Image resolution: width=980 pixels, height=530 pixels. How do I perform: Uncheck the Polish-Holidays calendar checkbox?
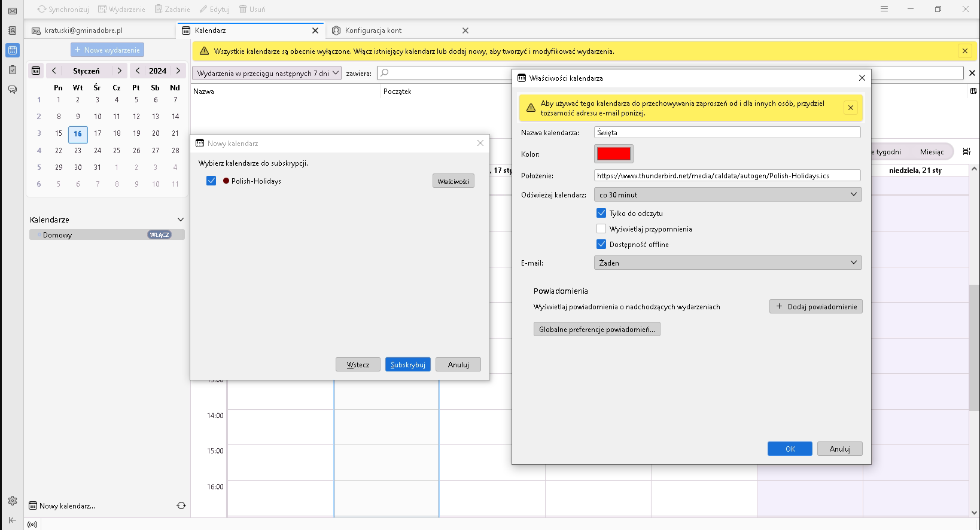[211, 181]
